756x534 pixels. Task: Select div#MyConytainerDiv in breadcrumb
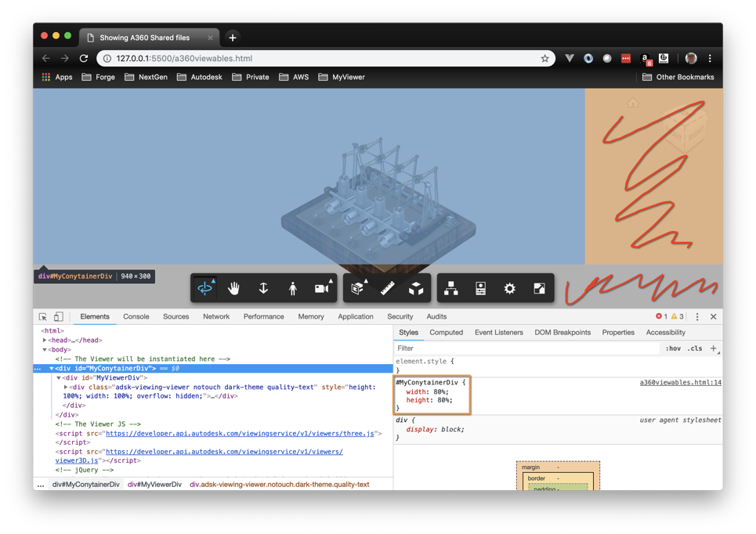point(86,485)
